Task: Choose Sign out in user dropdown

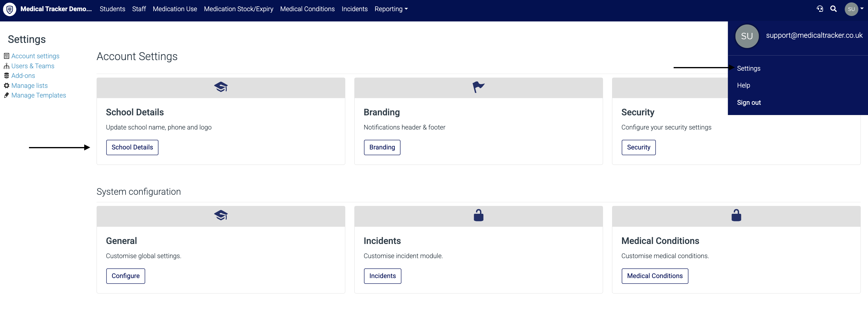Action: point(749,102)
